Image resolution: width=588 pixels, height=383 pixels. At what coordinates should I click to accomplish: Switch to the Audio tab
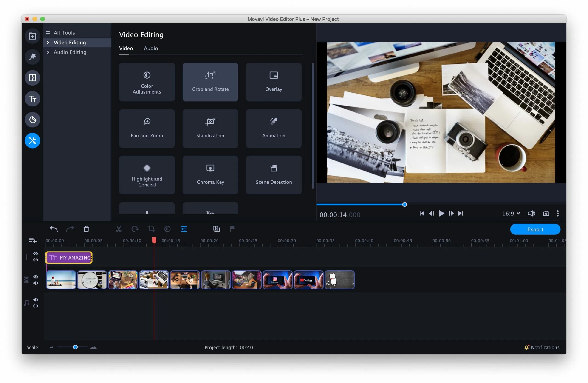pos(151,48)
